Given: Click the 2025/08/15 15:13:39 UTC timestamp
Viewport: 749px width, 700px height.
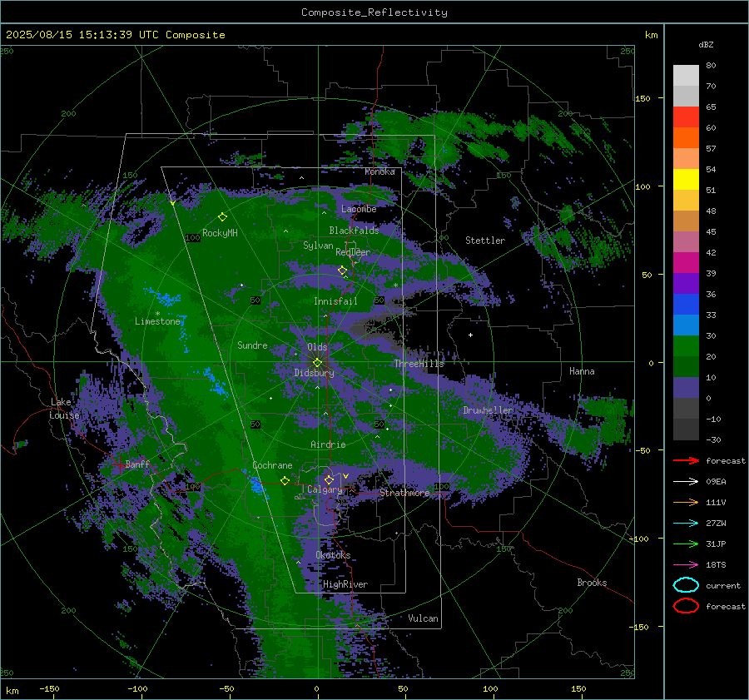Looking at the screenshot, I should point(82,35).
